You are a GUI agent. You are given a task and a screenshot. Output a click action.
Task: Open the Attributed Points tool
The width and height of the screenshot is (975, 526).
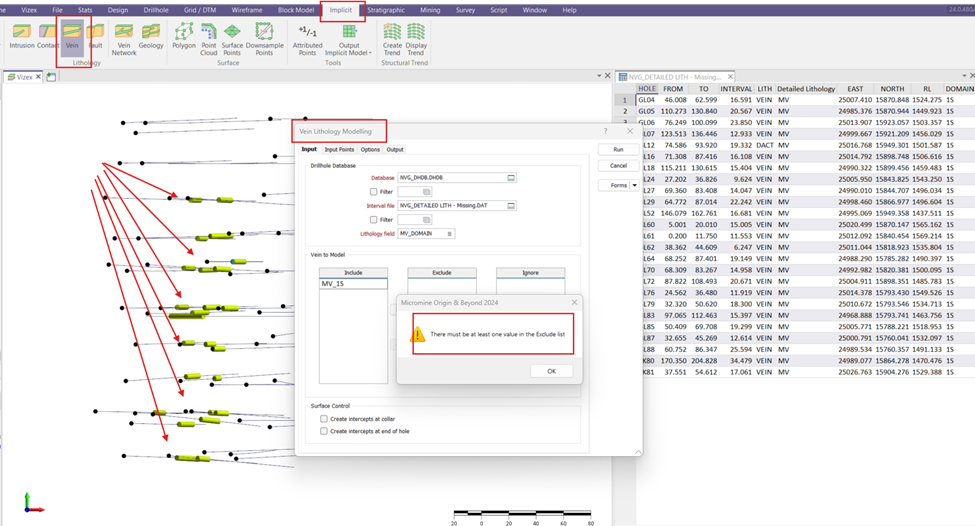pos(308,38)
